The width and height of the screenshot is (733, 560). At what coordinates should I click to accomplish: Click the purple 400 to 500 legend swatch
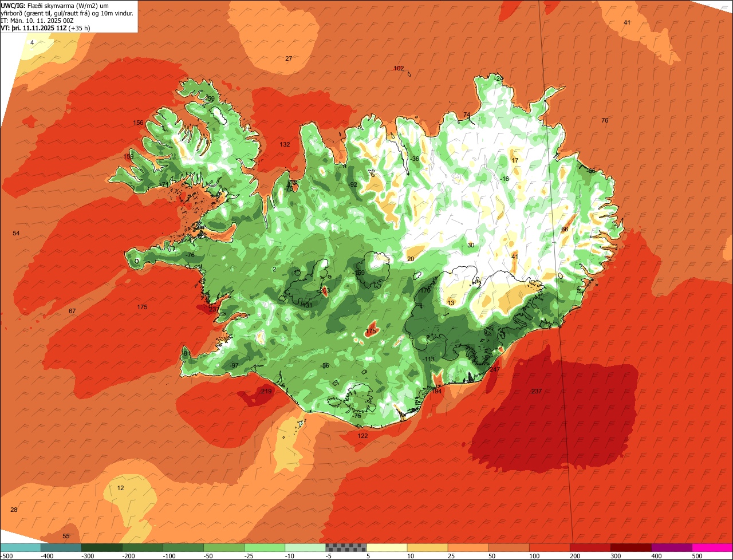point(671,547)
